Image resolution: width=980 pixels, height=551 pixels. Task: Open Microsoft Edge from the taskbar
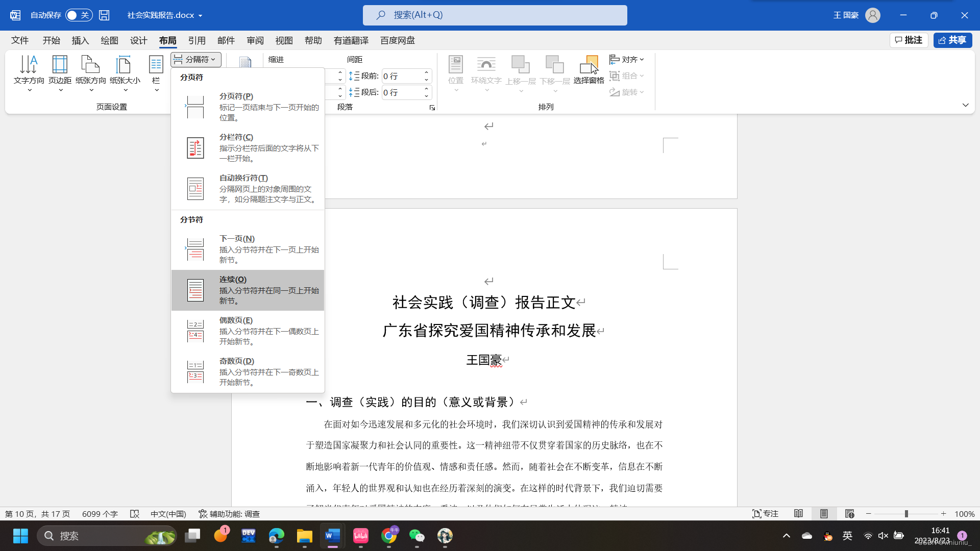(277, 536)
